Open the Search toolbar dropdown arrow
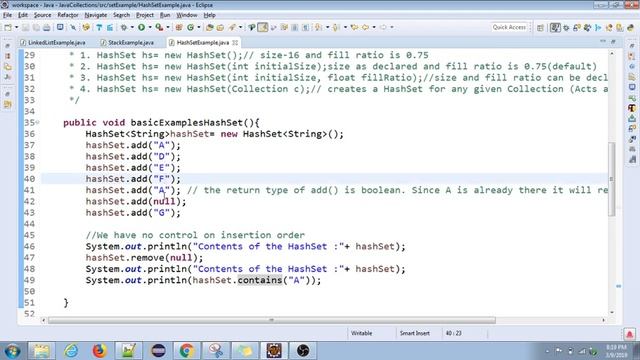This screenshot has height=360, width=640. (x=240, y=27)
